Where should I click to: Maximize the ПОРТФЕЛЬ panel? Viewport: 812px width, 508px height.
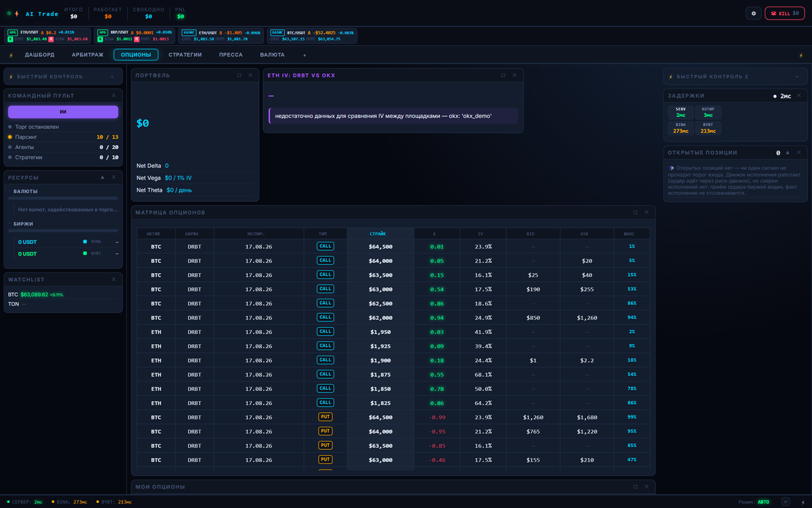click(239, 75)
